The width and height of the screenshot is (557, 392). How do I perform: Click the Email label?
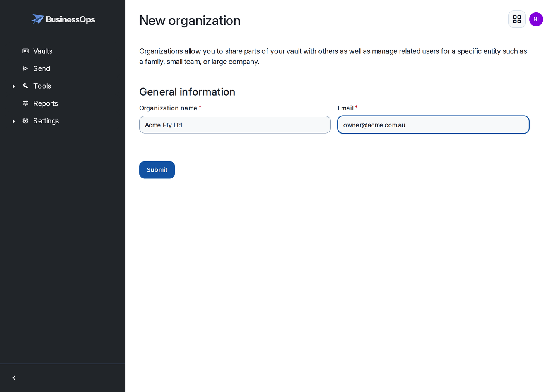coord(345,108)
